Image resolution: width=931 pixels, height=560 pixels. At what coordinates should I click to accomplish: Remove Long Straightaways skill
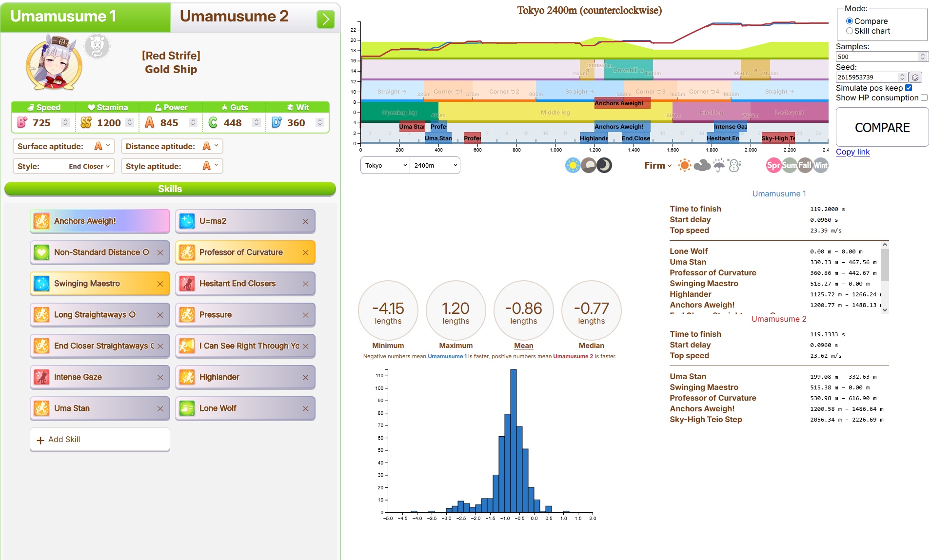click(x=160, y=315)
